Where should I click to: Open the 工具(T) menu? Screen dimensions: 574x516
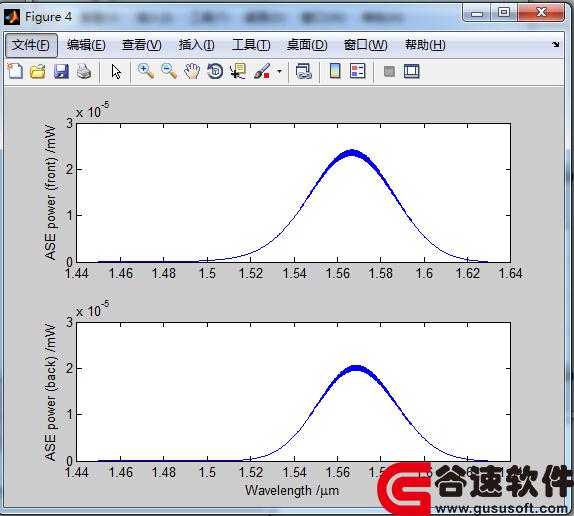(251, 45)
